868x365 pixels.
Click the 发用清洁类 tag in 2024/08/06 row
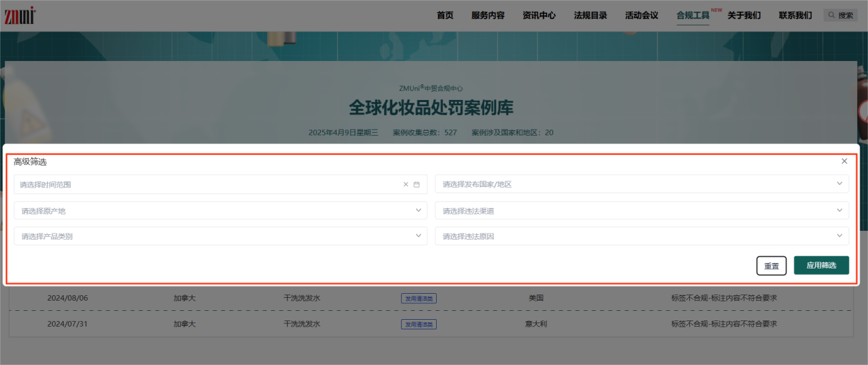pyautogui.click(x=418, y=299)
